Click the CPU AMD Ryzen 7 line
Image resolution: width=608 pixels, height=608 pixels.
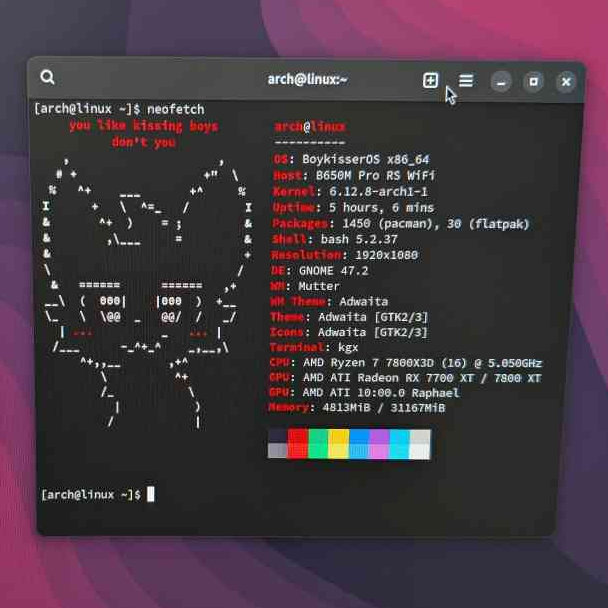(x=405, y=363)
